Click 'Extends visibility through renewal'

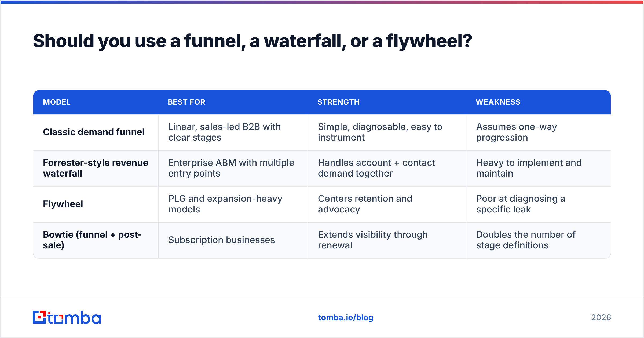(373, 240)
